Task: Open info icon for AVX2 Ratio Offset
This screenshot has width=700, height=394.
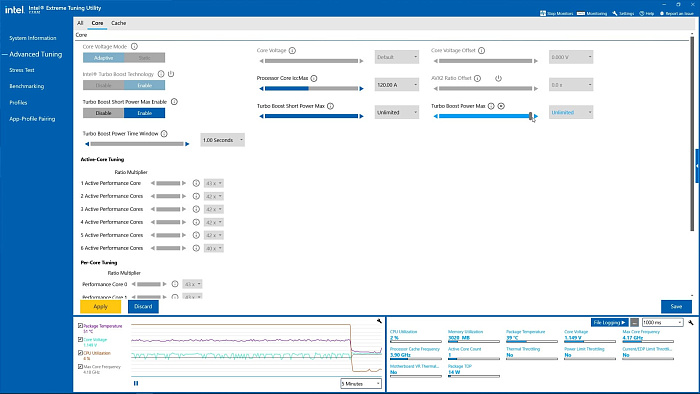Action: 478,78
